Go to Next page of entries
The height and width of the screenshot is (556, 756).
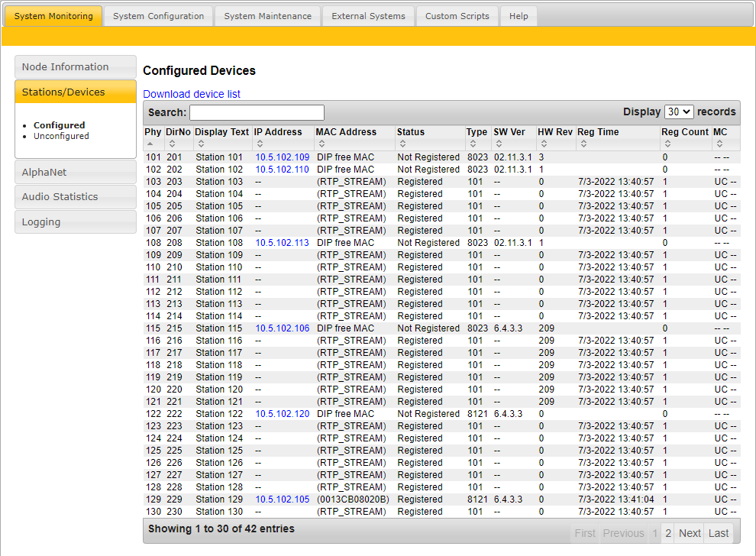tap(690, 533)
